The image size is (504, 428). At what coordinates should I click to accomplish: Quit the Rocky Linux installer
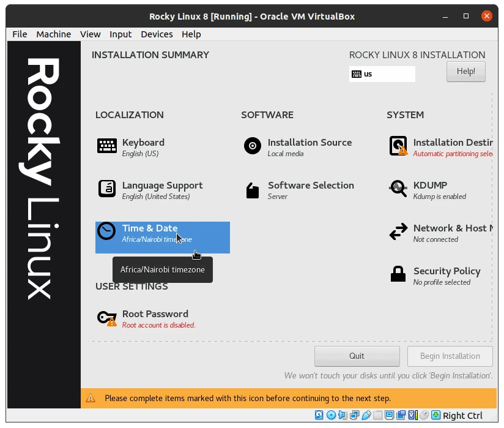pyautogui.click(x=357, y=356)
